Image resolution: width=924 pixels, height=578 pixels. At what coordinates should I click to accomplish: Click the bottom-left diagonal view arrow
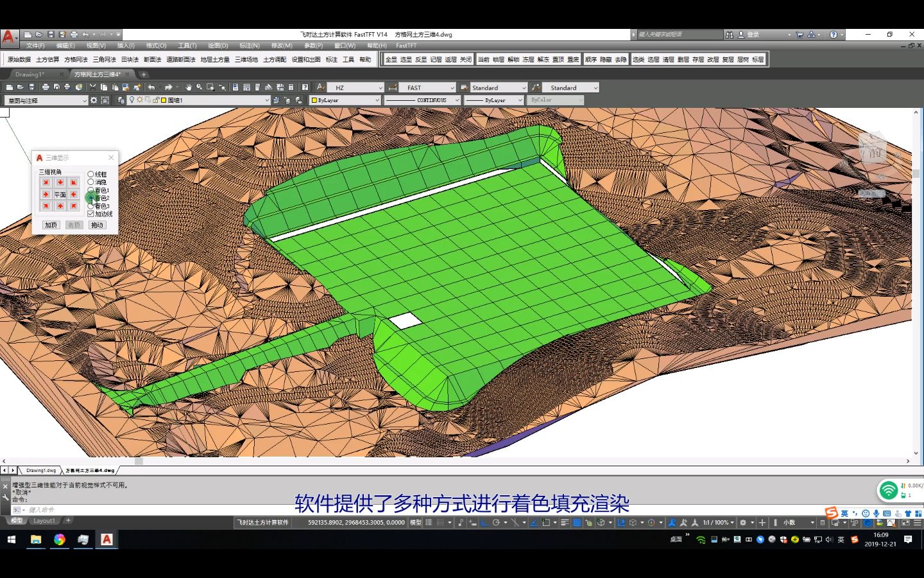[46, 206]
